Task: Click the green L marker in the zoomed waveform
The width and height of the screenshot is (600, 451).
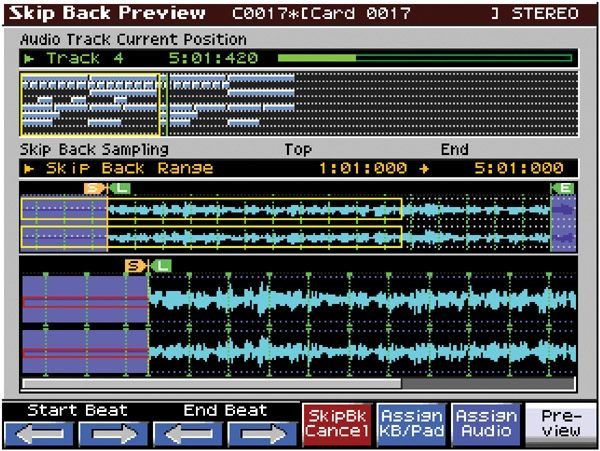Action: click(162, 265)
